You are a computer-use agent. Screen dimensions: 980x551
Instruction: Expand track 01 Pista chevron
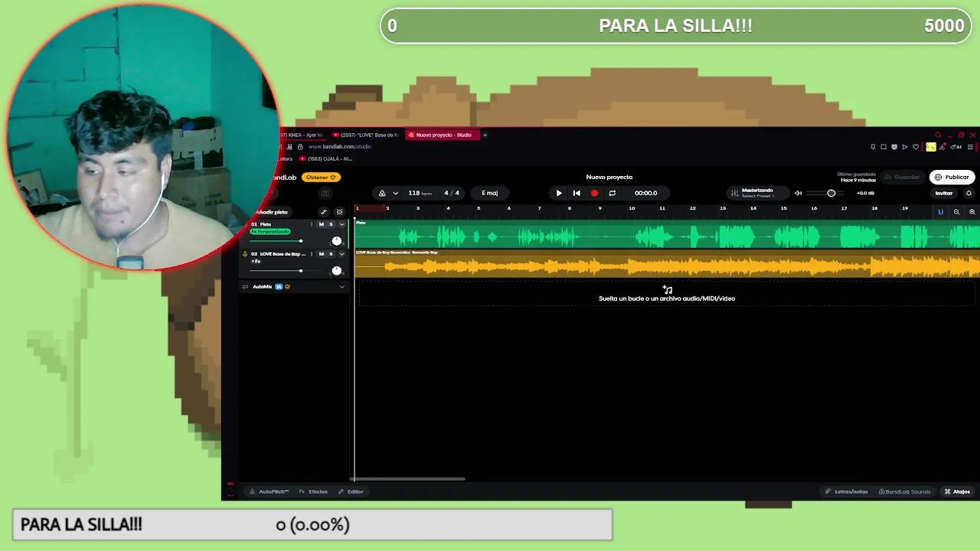tap(341, 224)
